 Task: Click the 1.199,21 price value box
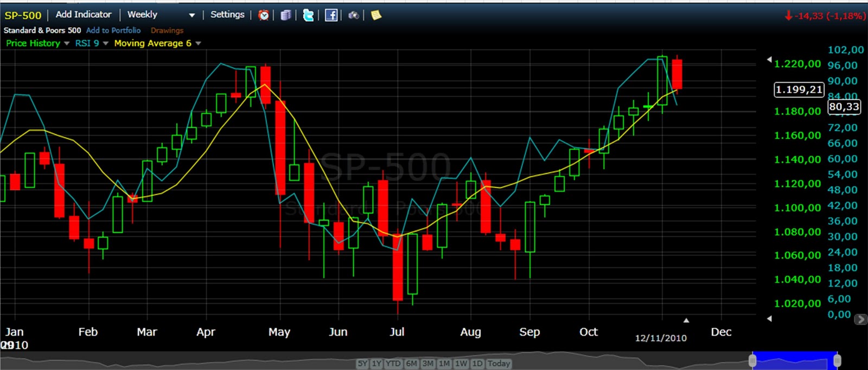pos(799,90)
